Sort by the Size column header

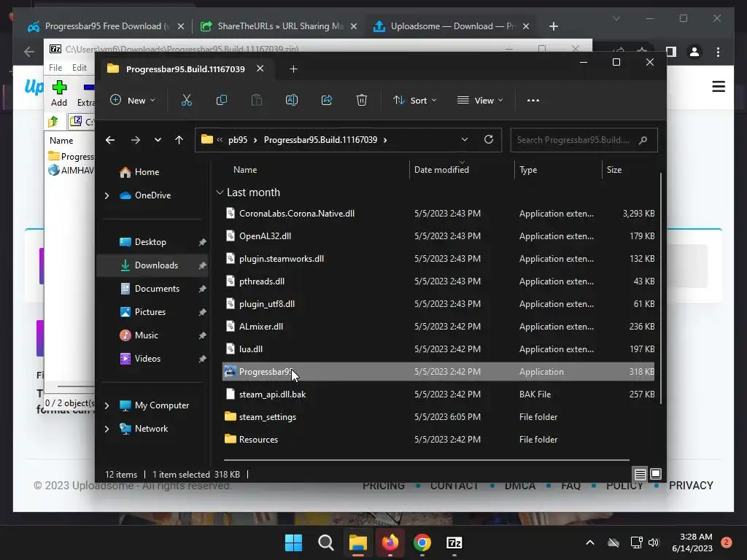[x=614, y=170]
